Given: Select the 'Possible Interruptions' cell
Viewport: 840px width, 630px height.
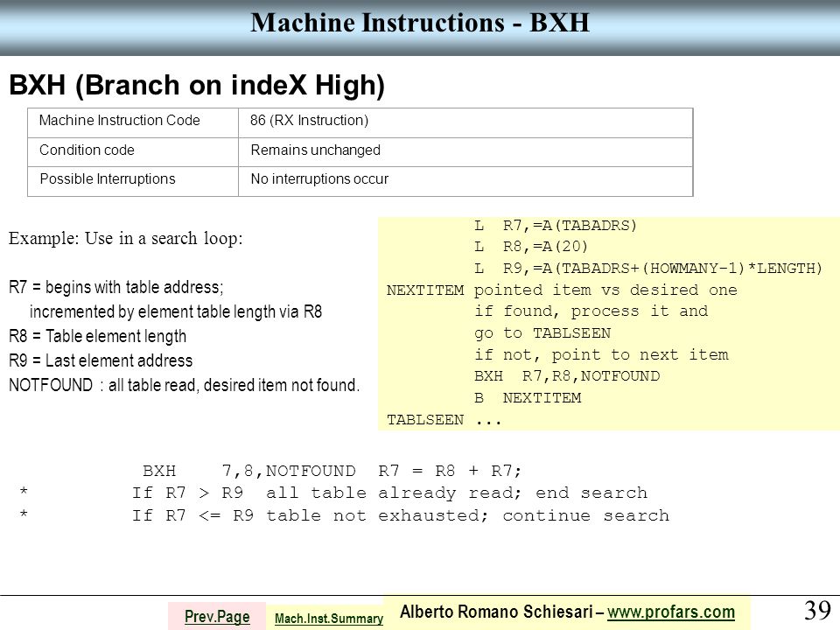Looking at the screenshot, I should 133,181.
